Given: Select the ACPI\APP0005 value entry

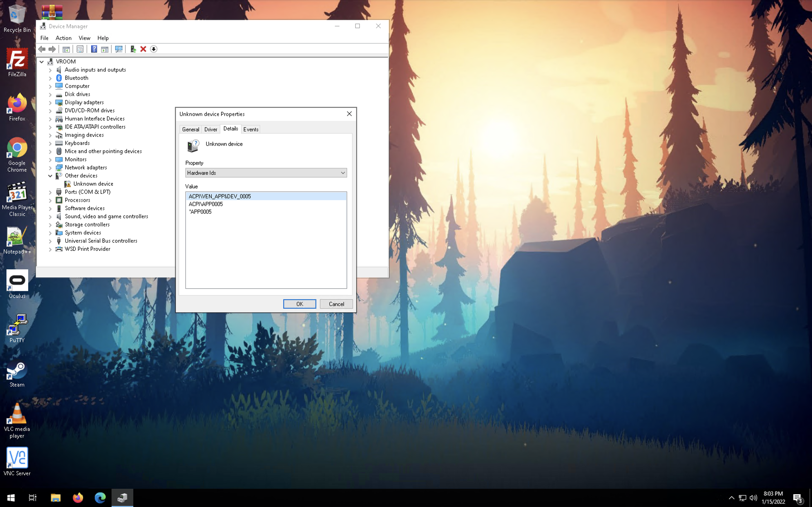Looking at the screenshot, I should [x=206, y=204].
